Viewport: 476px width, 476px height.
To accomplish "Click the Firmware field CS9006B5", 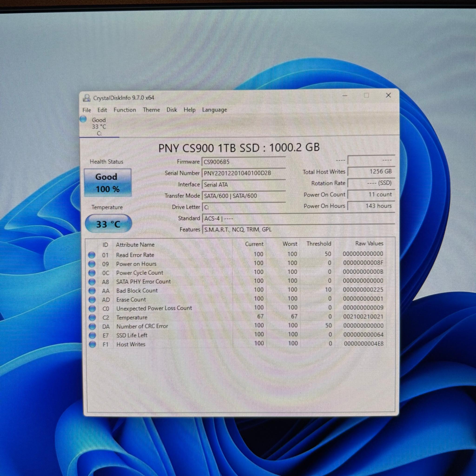I will pos(244,162).
